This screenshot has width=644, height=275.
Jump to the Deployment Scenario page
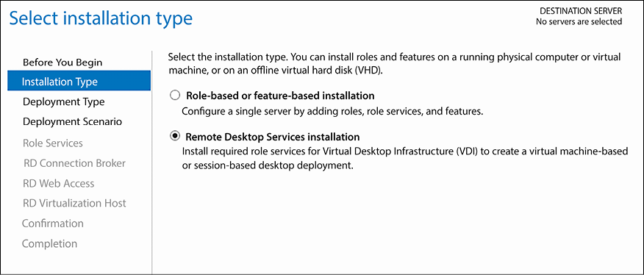point(72,121)
